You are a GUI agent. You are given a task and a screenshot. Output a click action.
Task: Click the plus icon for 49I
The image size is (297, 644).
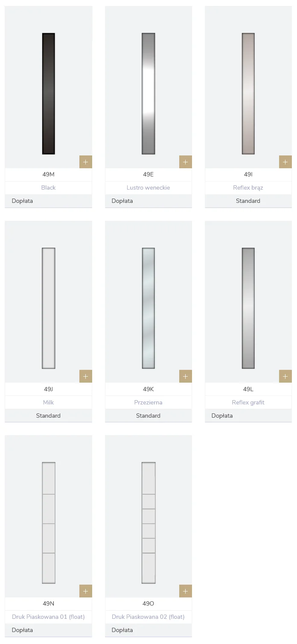point(285,162)
